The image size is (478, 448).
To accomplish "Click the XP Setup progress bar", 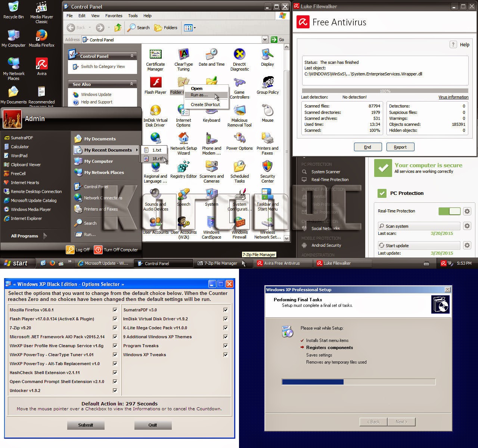I will pyautogui.click(x=358, y=382).
